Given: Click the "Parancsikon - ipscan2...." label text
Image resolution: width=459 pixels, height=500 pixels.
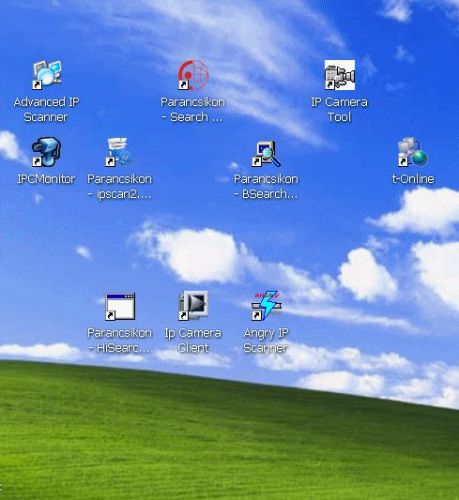Looking at the screenshot, I should point(119,186).
